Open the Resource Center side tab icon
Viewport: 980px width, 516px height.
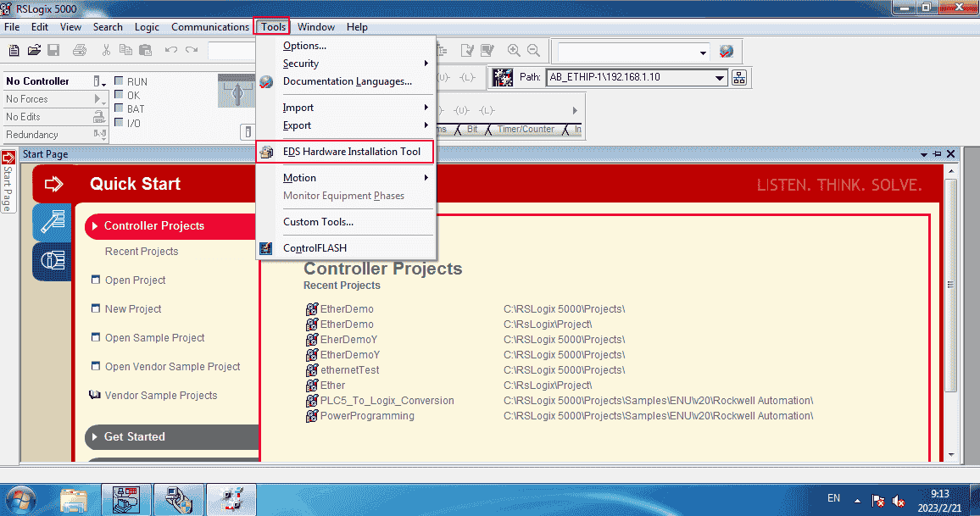point(53,261)
